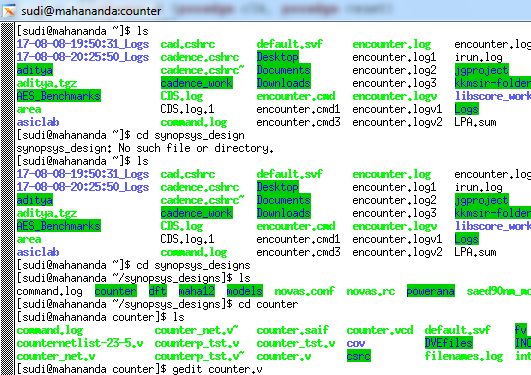Click the counter.saif file name
Screen dimensions: 531x375
(293, 330)
